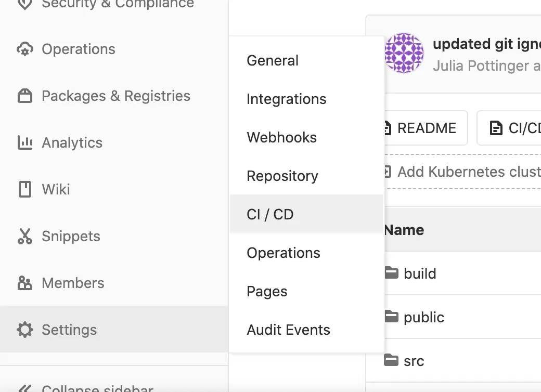541x392 pixels.
Task: Open the public folder
Action: [x=423, y=317]
